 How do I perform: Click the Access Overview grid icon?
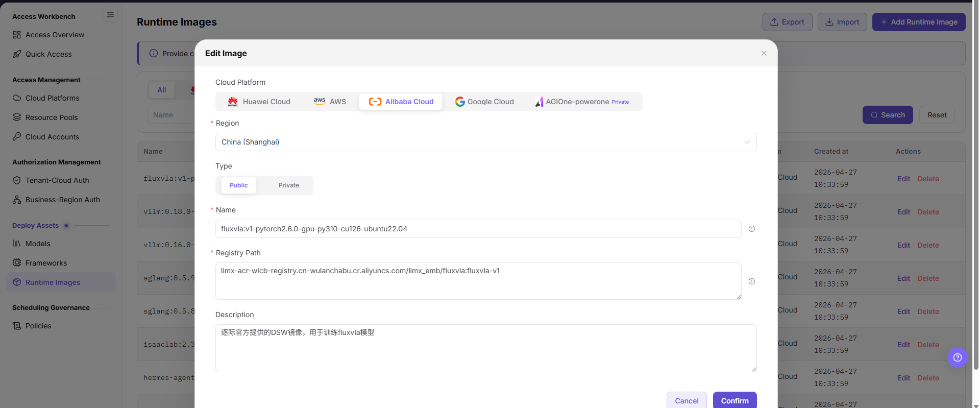pos(17,35)
